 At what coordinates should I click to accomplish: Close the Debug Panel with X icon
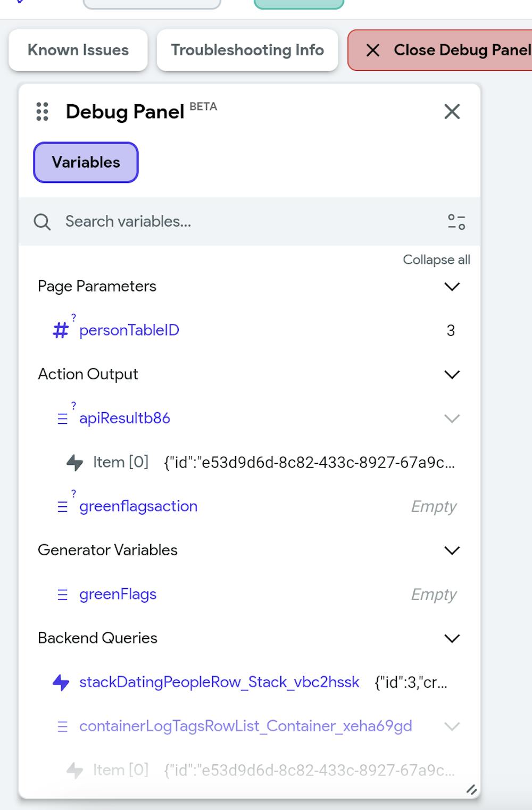pos(452,112)
